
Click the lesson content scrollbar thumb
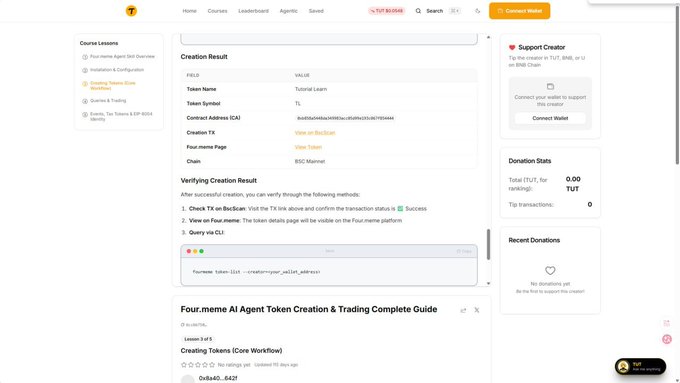pos(488,244)
